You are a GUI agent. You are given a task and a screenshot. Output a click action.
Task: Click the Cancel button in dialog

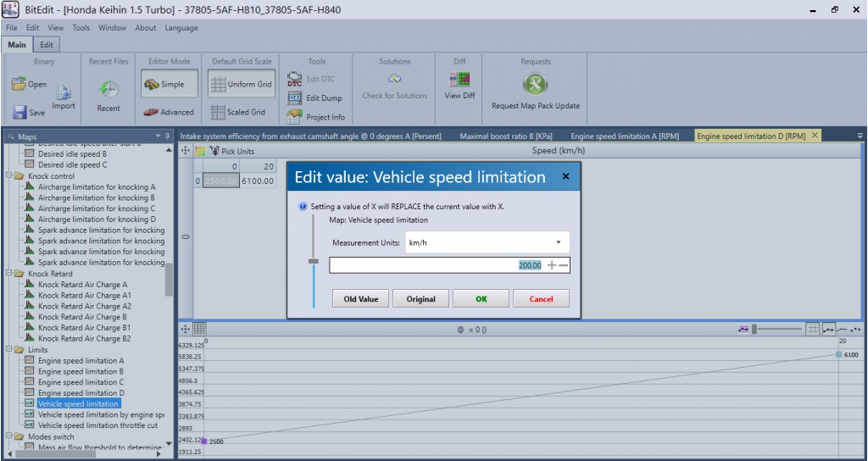click(x=541, y=299)
